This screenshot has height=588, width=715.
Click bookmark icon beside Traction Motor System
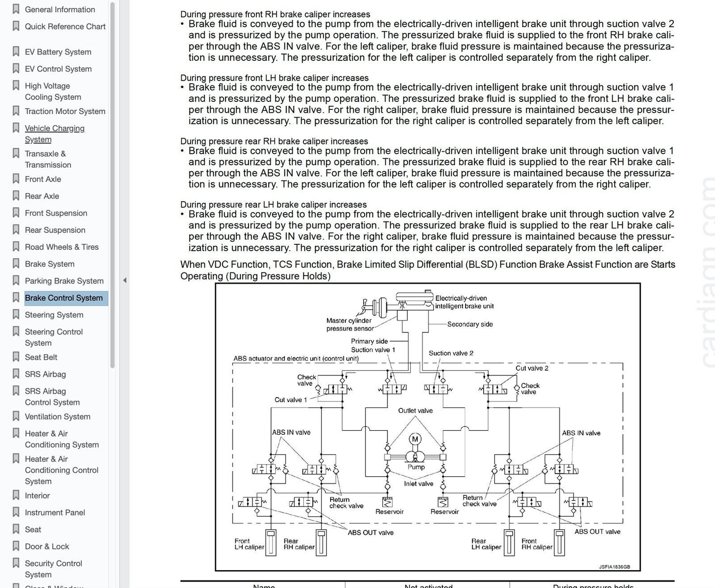(16, 111)
